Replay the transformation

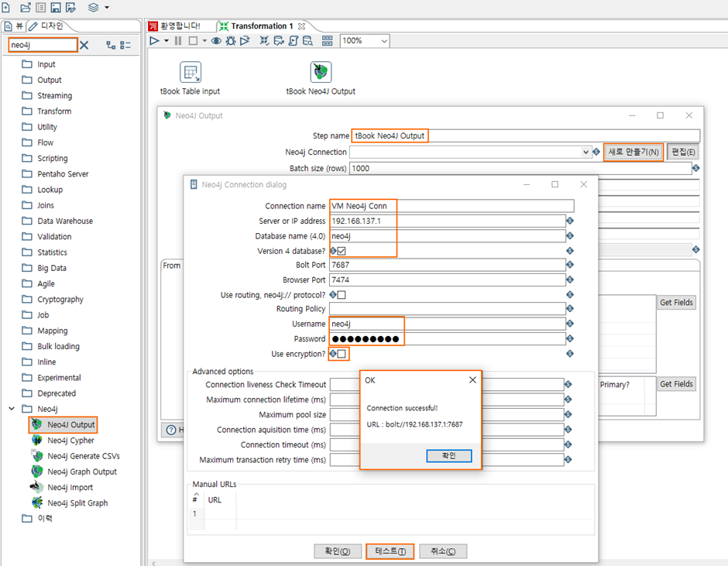tap(245, 41)
